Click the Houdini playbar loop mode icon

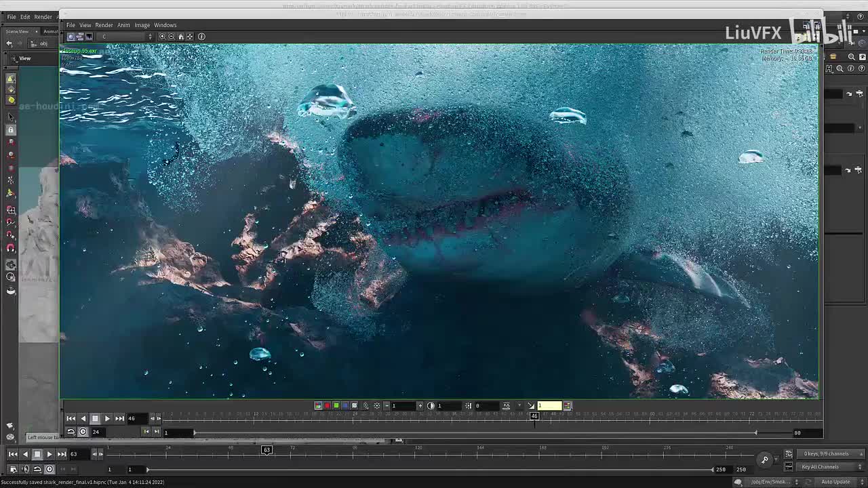pos(37,469)
